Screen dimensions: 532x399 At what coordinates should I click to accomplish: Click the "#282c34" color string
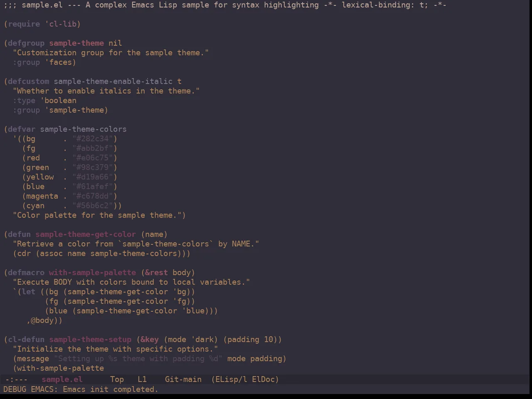93,139
